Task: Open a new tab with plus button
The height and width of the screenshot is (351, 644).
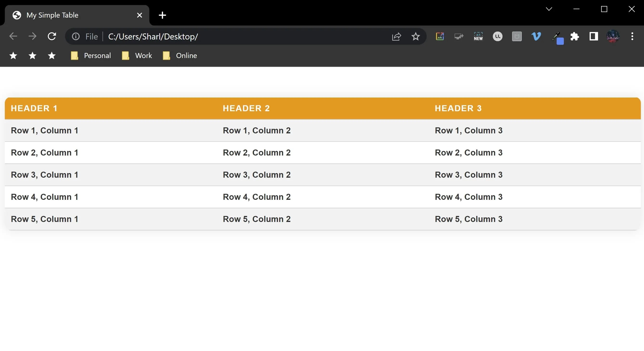Action: point(162,15)
